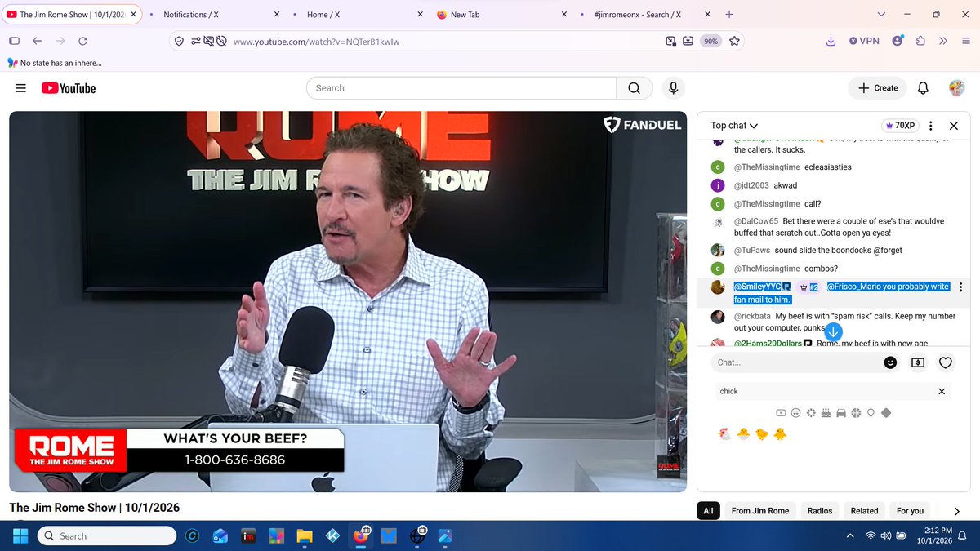The width and height of the screenshot is (980, 551).
Task: Clear the emoji search 'chick' field
Action: [941, 391]
